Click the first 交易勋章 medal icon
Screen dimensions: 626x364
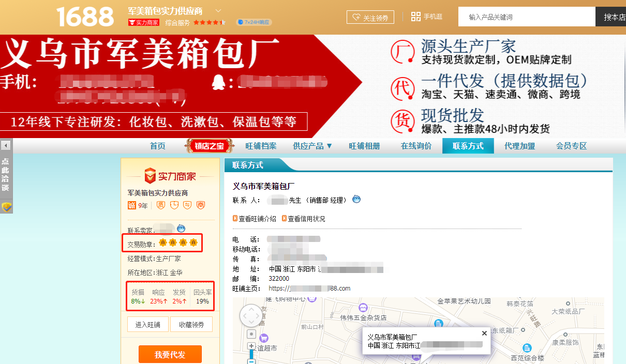(163, 242)
